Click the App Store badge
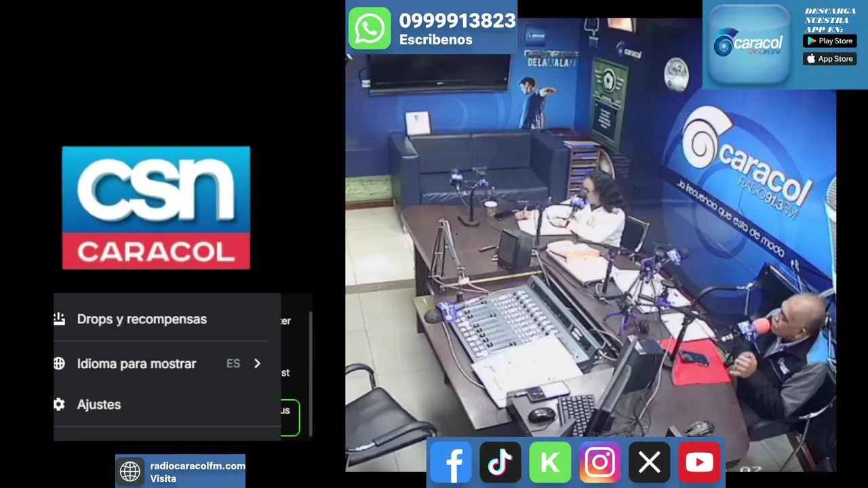This screenshot has height=488, width=868. [x=829, y=59]
